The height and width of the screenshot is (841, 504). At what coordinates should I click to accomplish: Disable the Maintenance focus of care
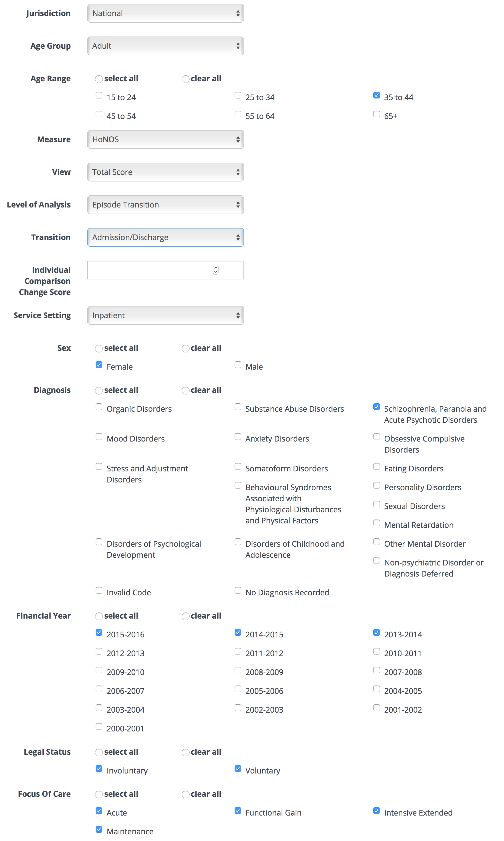click(99, 829)
